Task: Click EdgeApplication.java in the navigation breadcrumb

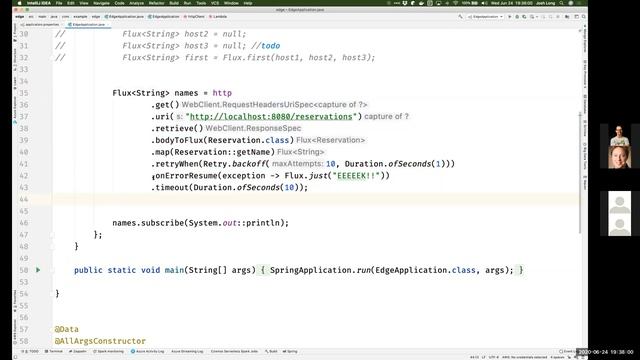Action: [x=124, y=17]
